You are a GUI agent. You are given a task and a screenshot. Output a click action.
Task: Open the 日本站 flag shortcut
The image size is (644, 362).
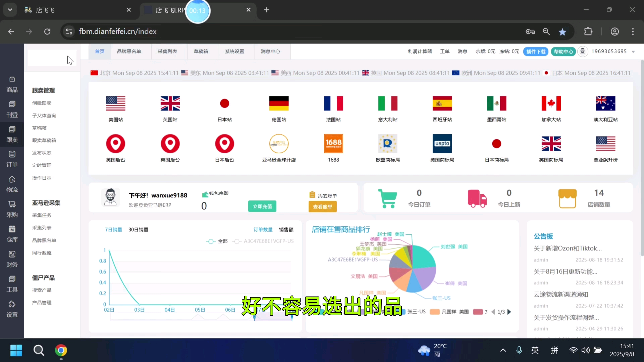pyautogui.click(x=225, y=103)
